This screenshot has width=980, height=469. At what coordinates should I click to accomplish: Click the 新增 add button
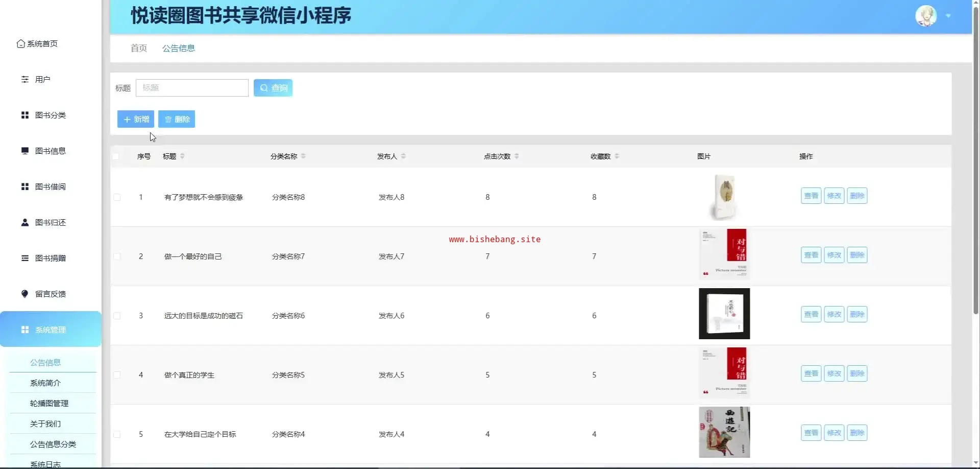tap(136, 119)
